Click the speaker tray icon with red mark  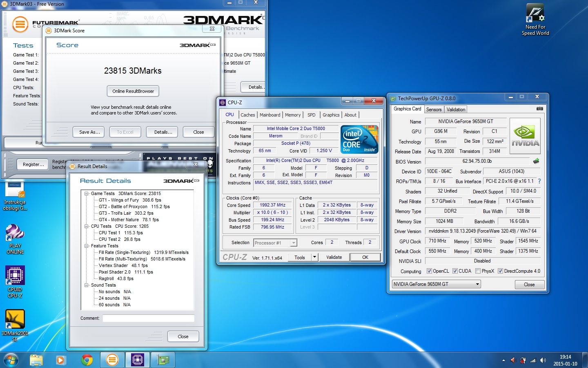pyautogui.click(x=513, y=360)
